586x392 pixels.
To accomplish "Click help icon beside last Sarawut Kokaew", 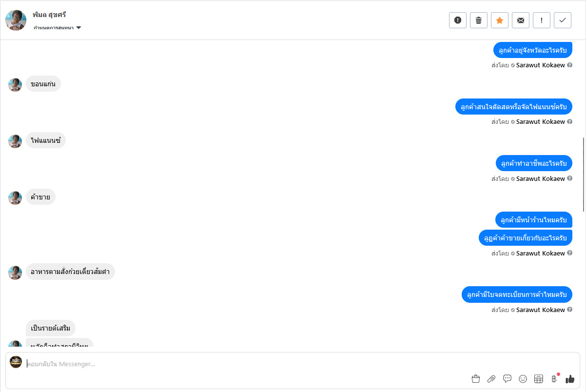I will [569, 310].
